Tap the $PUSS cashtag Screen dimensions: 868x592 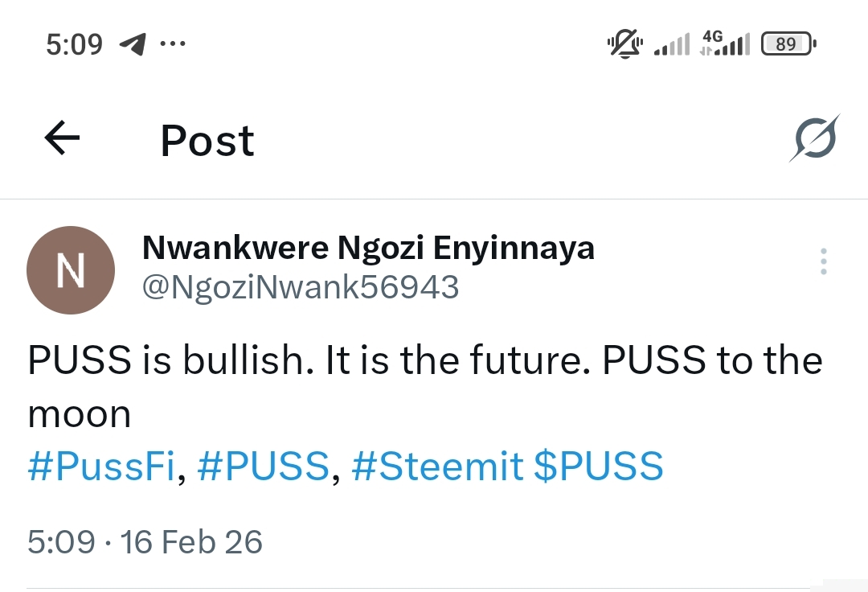(x=599, y=467)
